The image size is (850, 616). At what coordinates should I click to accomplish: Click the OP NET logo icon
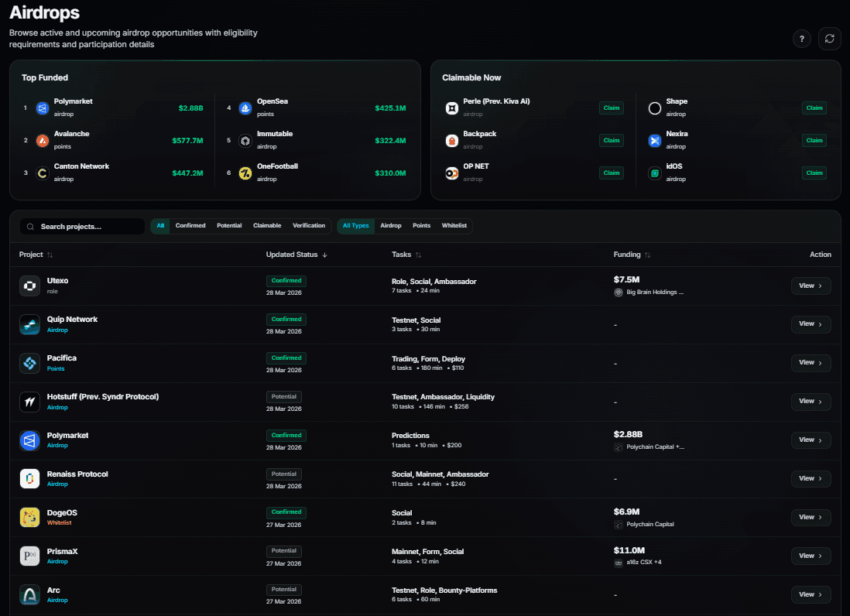pos(451,173)
